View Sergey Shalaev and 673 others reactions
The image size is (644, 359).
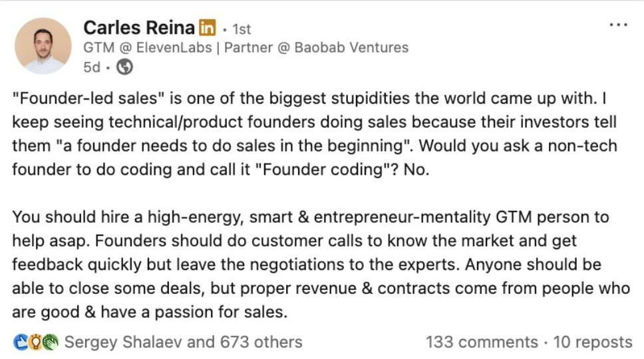click(x=183, y=342)
